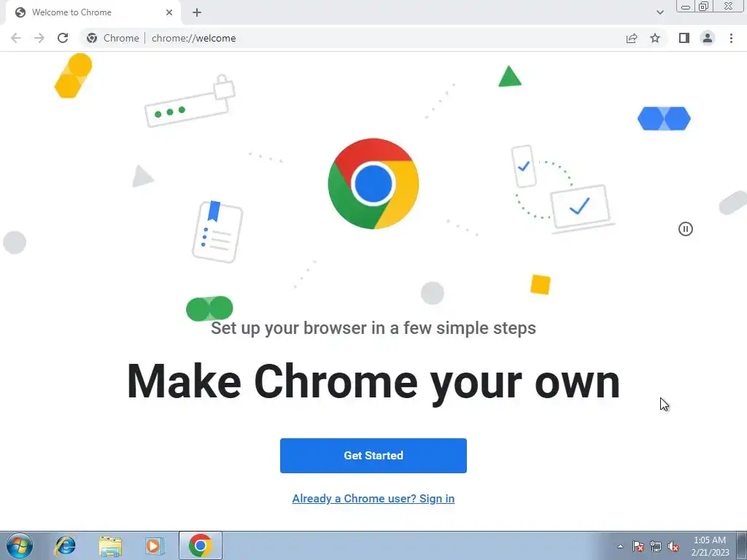Pause the welcome page animation
Screen dimensions: 747x560
point(686,229)
